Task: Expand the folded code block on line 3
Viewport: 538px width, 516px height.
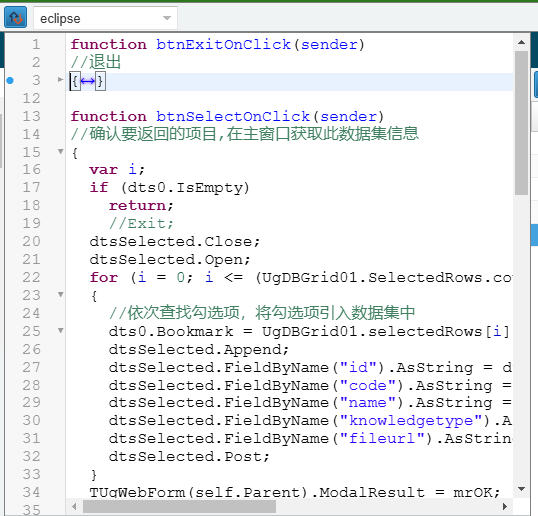Action: (x=60, y=80)
